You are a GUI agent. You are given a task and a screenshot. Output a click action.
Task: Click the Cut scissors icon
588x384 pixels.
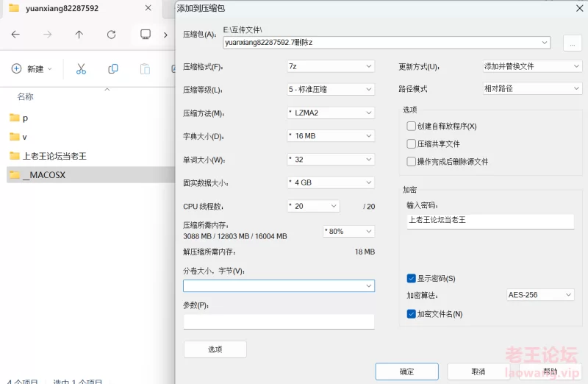click(81, 68)
